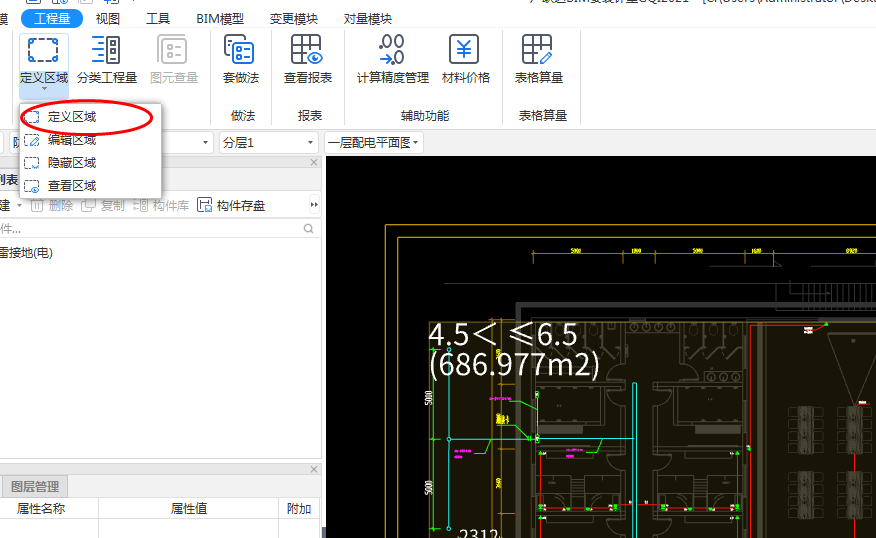The image size is (876, 538).
Task: Select the 图层管理 tab
Action: [35, 487]
